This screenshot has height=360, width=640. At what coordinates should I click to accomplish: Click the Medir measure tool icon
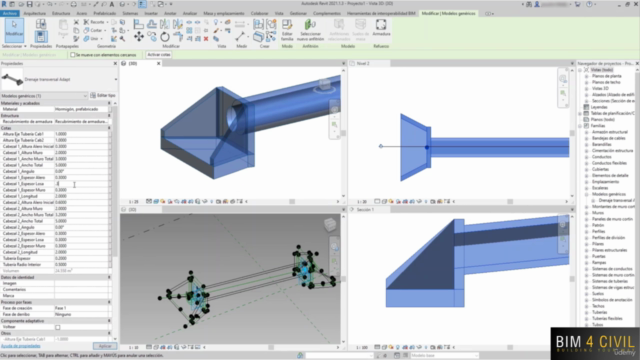[x=240, y=36]
